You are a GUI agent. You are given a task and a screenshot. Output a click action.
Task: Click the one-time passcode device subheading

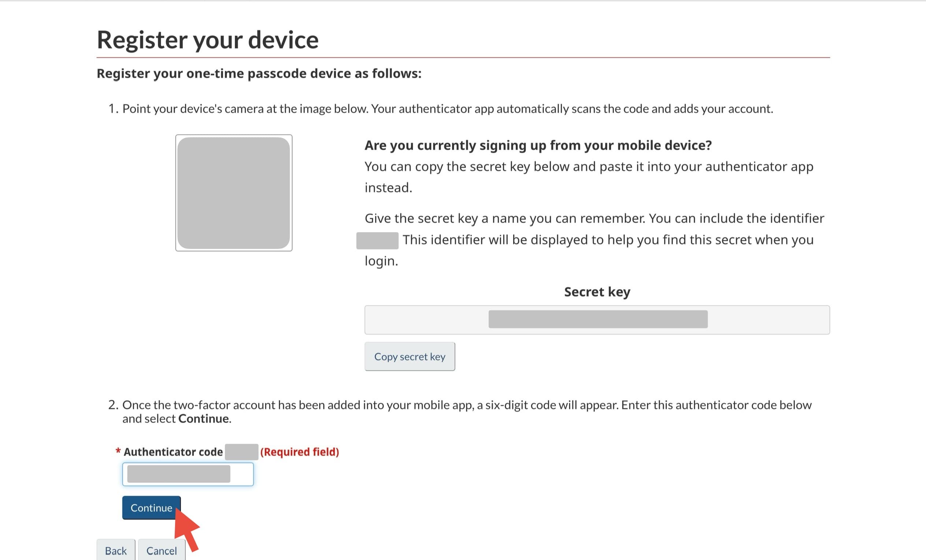point(259,73)
